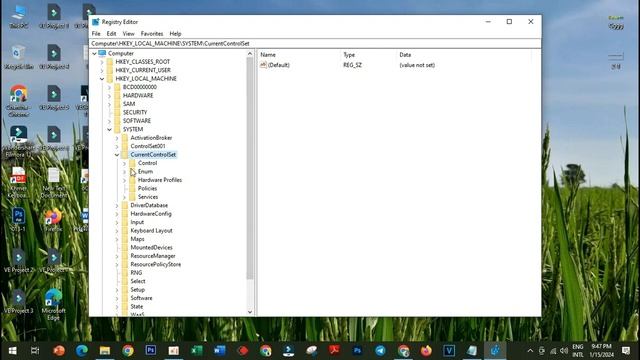Show hidden system tray icons
Viewport: 640px width, 360px height.
[x=530, y=351]
